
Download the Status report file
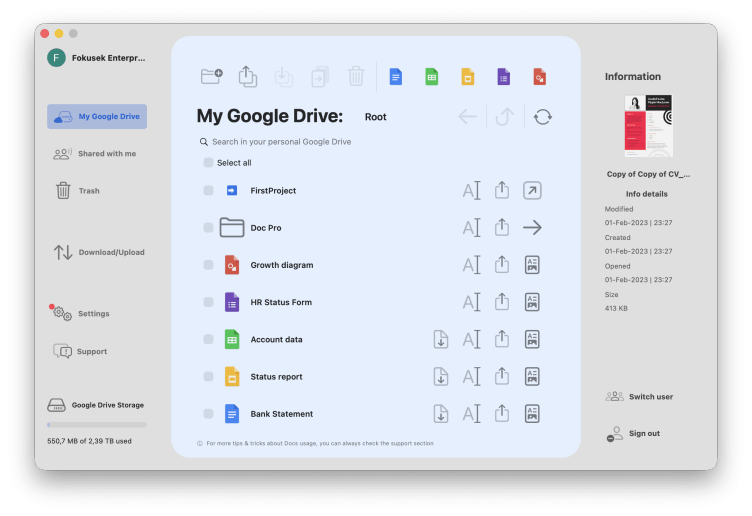click(x=441, y=376)
